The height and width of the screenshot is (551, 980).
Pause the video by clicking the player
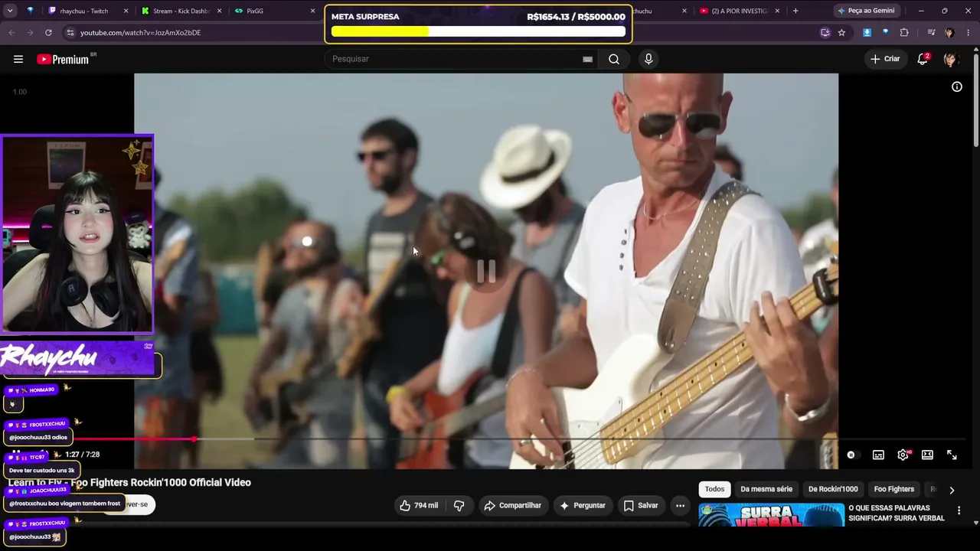pos(486,270)
